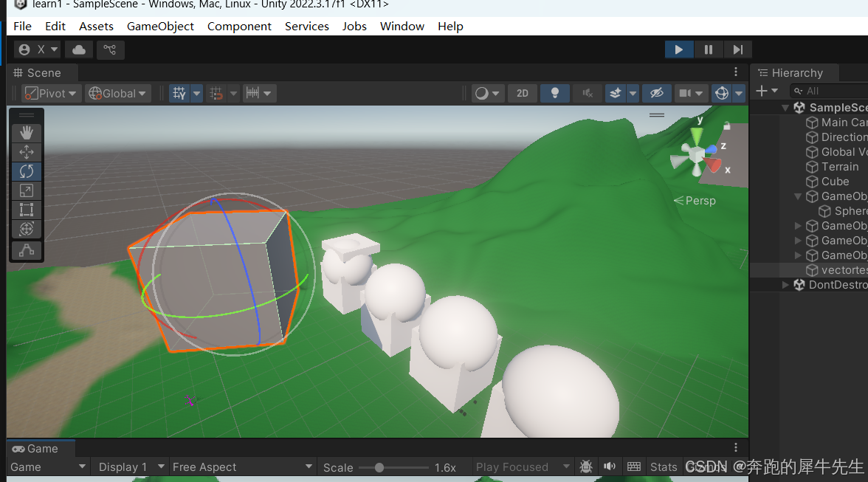Open Game view more options menu
868x482 pixels.
[736, 447]
